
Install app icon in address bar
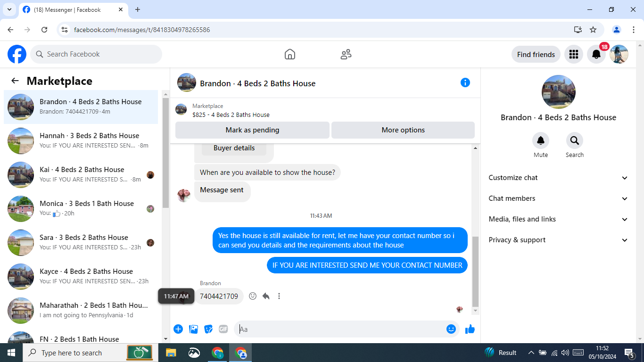tap(578, 30)
